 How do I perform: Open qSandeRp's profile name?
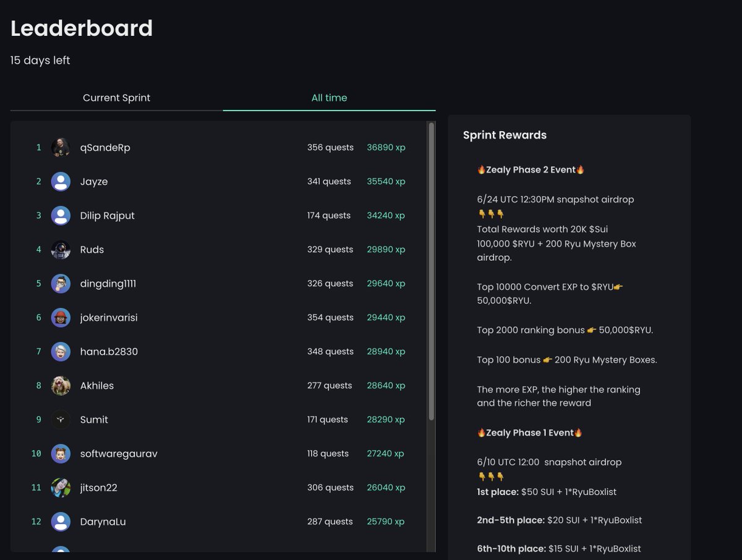[105, 148]
